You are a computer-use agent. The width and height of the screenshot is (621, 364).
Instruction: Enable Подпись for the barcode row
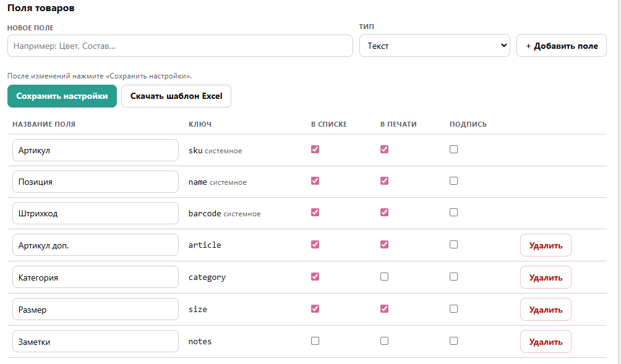coord(454,213)
